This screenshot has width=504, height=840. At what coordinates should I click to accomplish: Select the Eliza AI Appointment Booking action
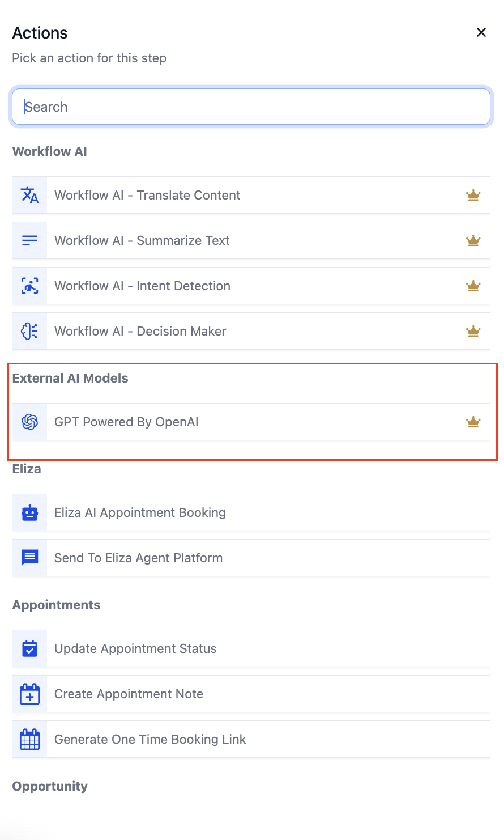tap(140, 512)
